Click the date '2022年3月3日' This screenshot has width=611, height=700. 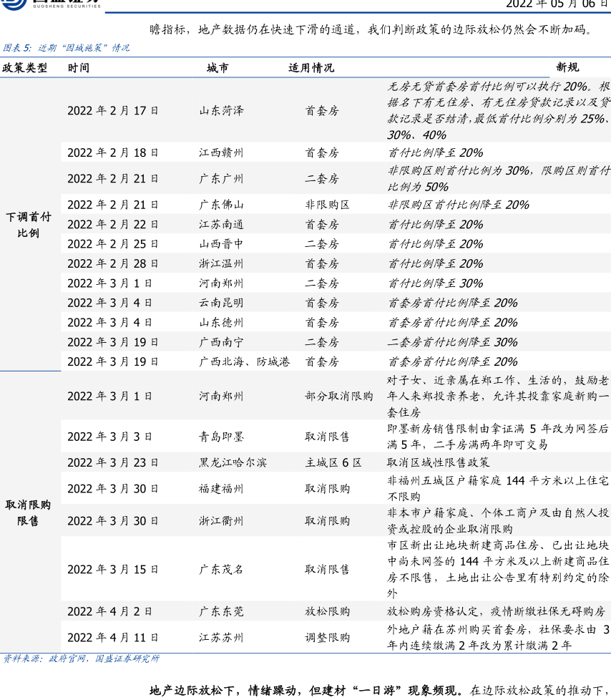(x=109, y=437)
